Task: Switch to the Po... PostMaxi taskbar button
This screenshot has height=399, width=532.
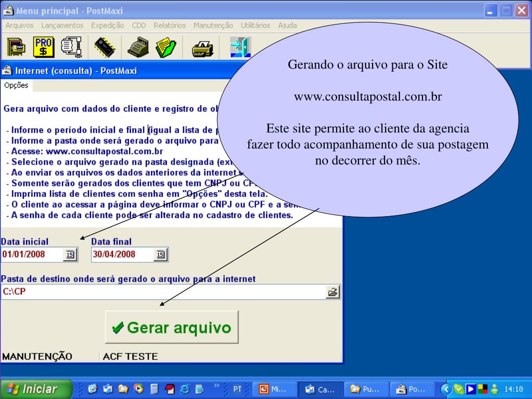Action: (411, 389)
